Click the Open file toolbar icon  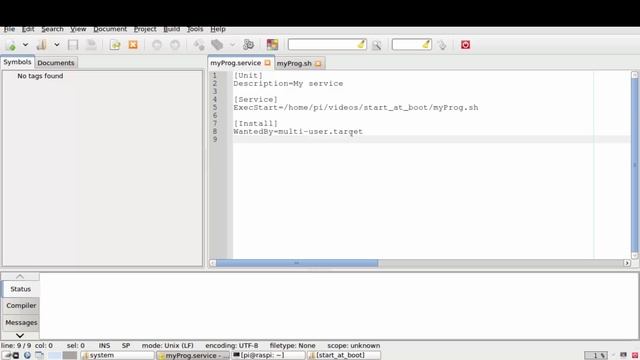[x=42, y=45]
